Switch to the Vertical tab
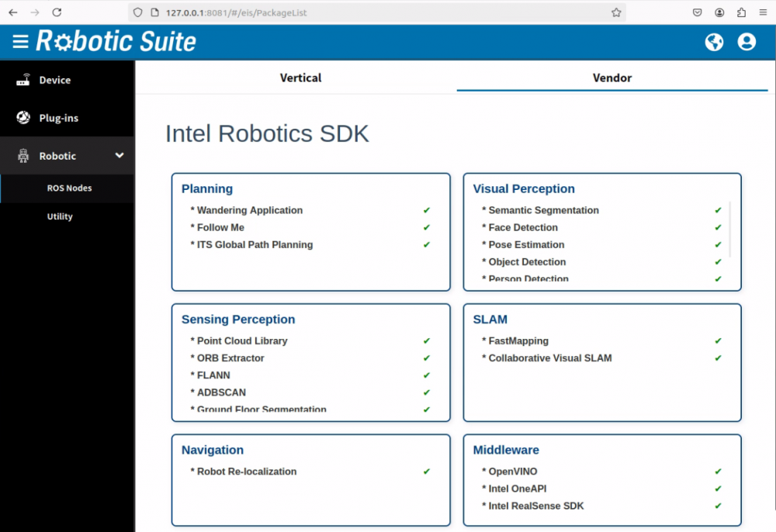The image size is (776, 532). (300, 78)
